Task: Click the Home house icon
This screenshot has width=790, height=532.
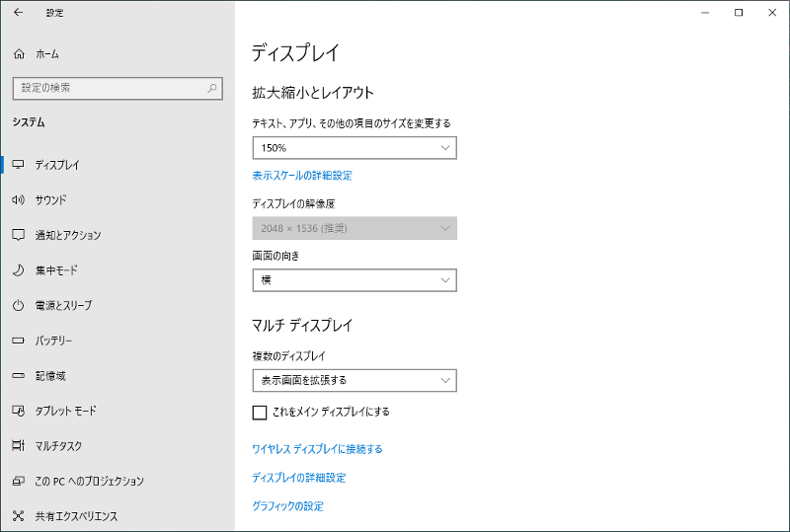Action: 19,53
